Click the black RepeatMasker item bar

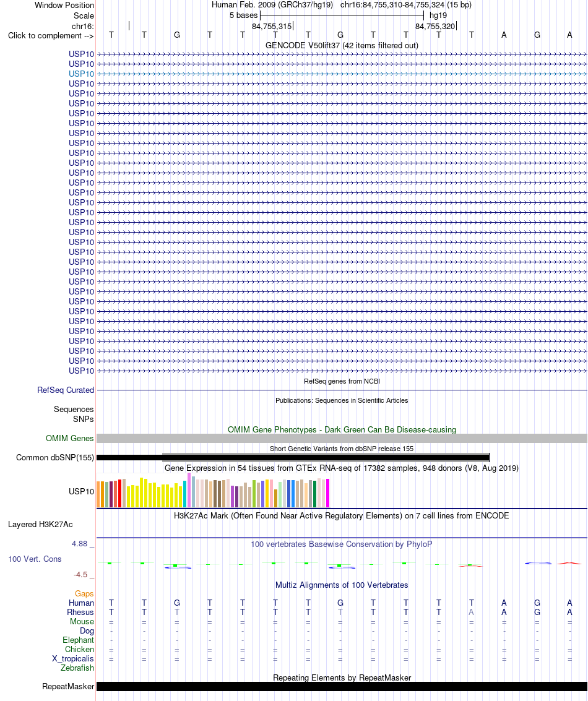(342, 686)
